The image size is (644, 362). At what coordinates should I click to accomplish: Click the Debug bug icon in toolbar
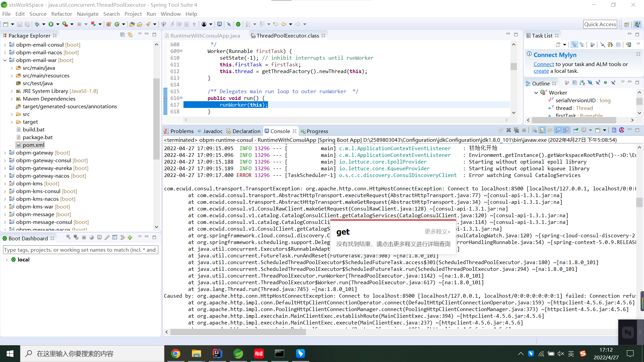click(x=37, y=24)
